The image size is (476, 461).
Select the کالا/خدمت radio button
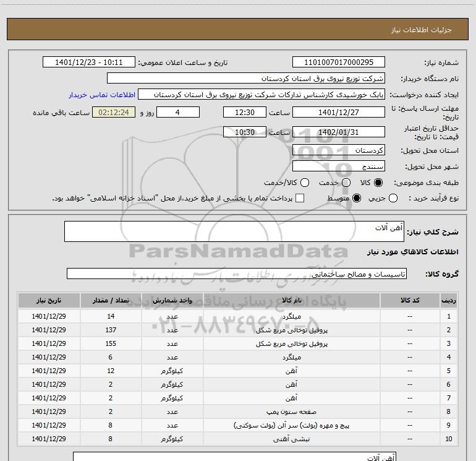(x=305, y=183)
